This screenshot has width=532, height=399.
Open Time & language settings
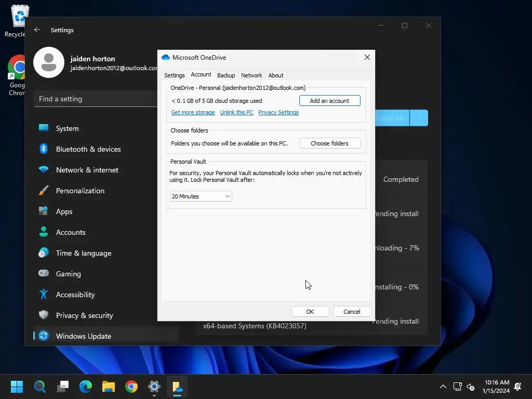click(106, 253)
